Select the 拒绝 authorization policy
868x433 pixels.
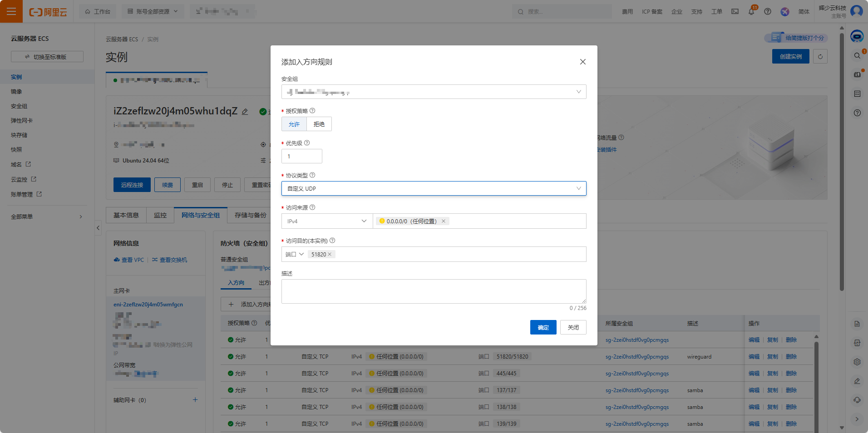(x=319, y=124)
